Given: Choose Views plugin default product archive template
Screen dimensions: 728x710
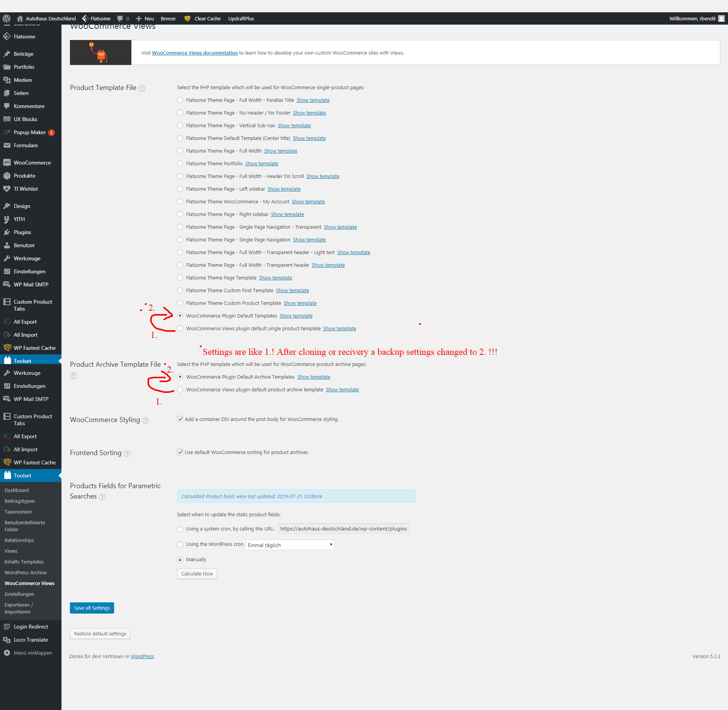Looking at the screenshot, I should [180, 389].
